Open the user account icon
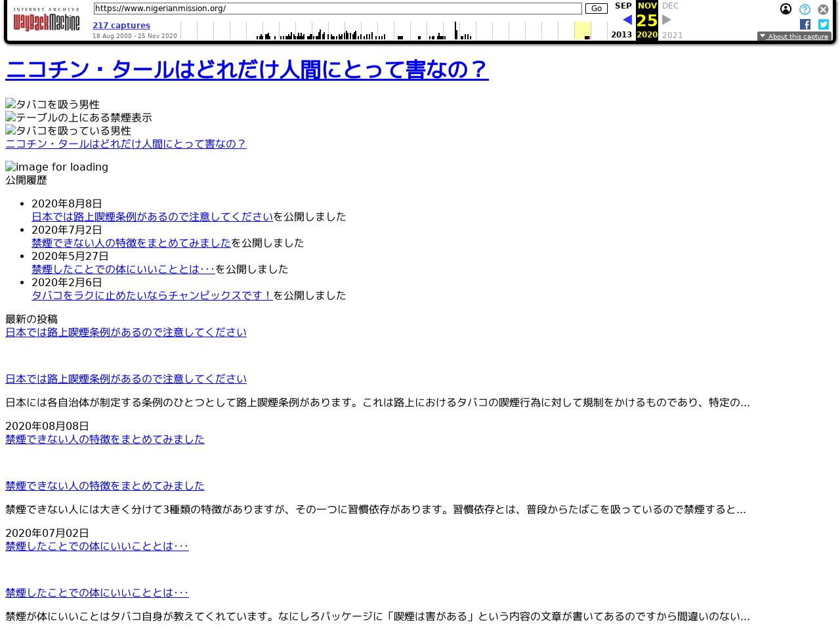The width and height of the screenshot is (840, 630). [x=786, y=9]
